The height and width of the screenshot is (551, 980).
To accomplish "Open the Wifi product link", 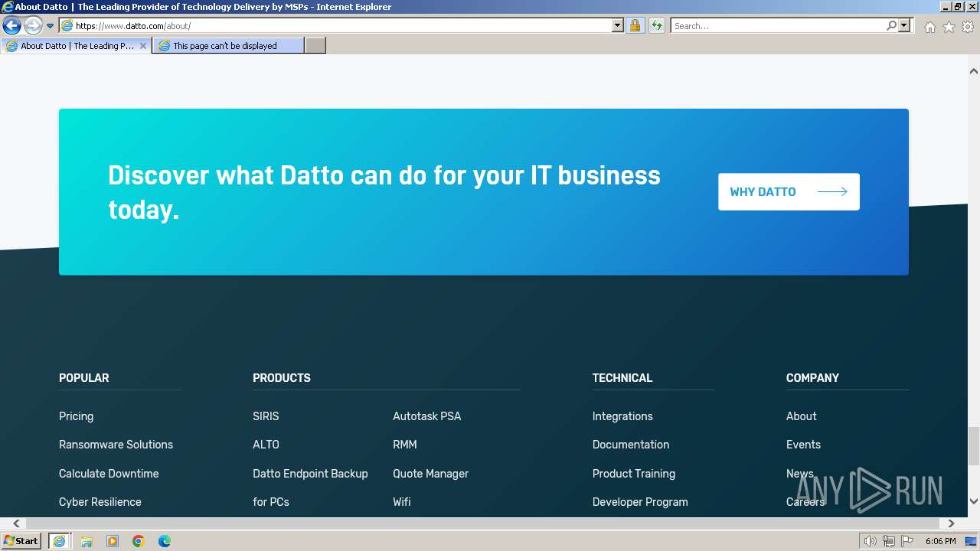I will (401, 502).
